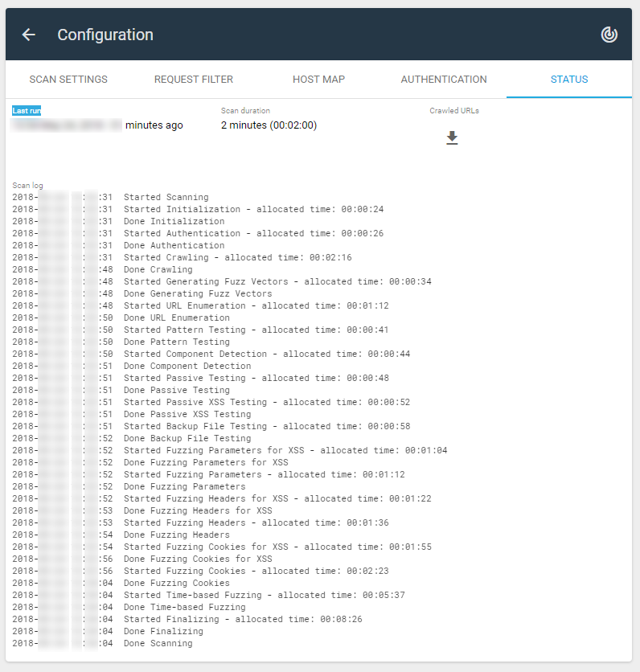Screen dimensions: 640x672
Task: Click 'Started Fuzzing Headers' 00:01:36 entry
Action: click(x=256, y=522)
